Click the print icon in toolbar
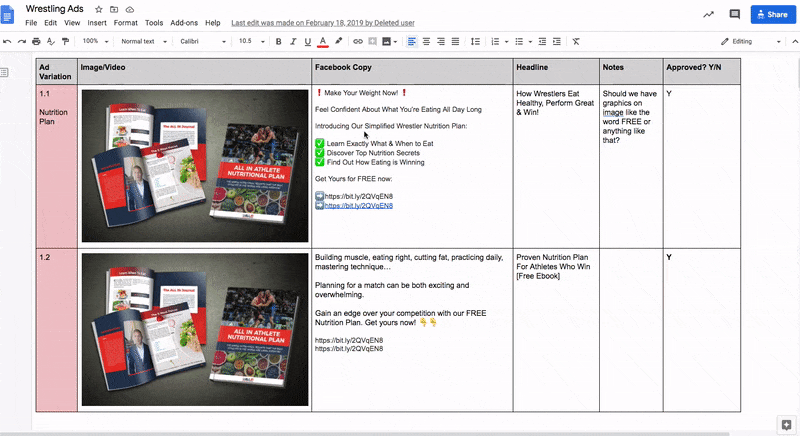 click(37, 41)
